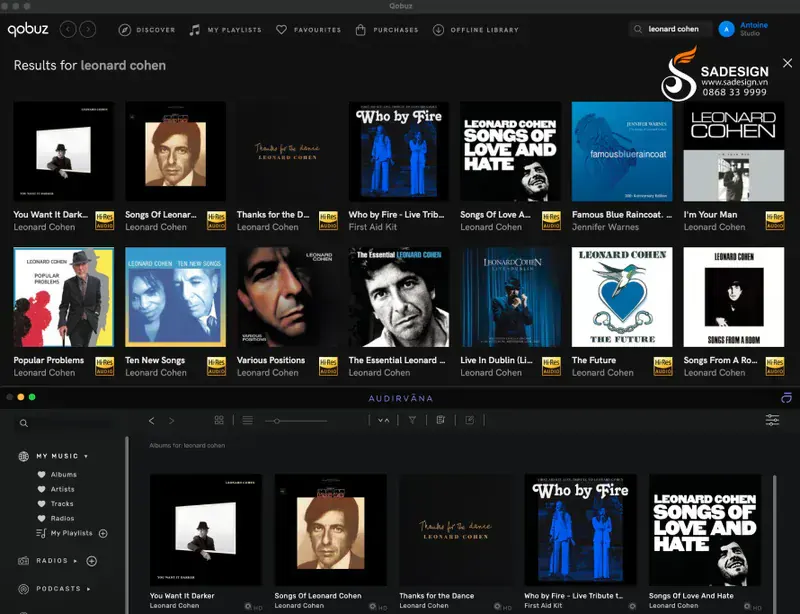Open Albums under My Music

pos(63,475)
